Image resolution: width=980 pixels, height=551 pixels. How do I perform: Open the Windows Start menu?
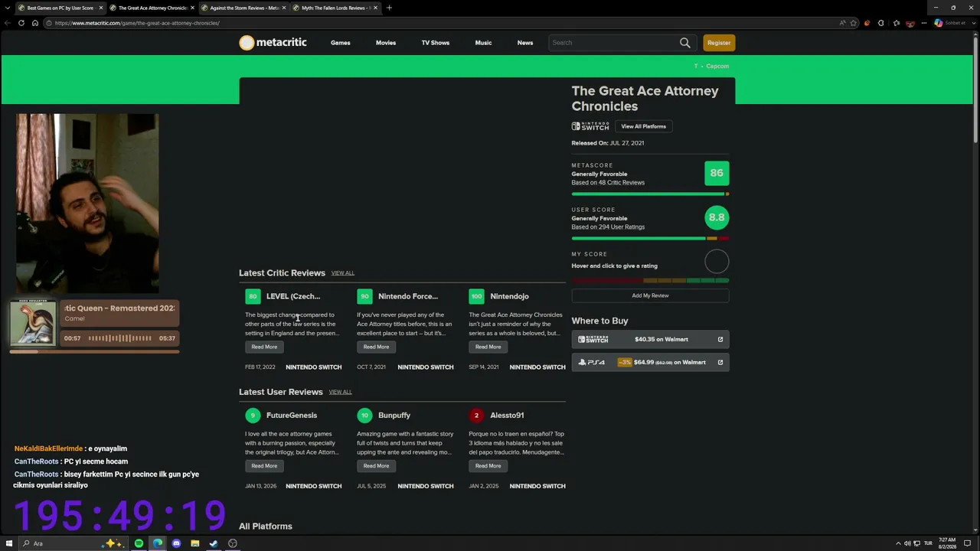pos(9,543)
